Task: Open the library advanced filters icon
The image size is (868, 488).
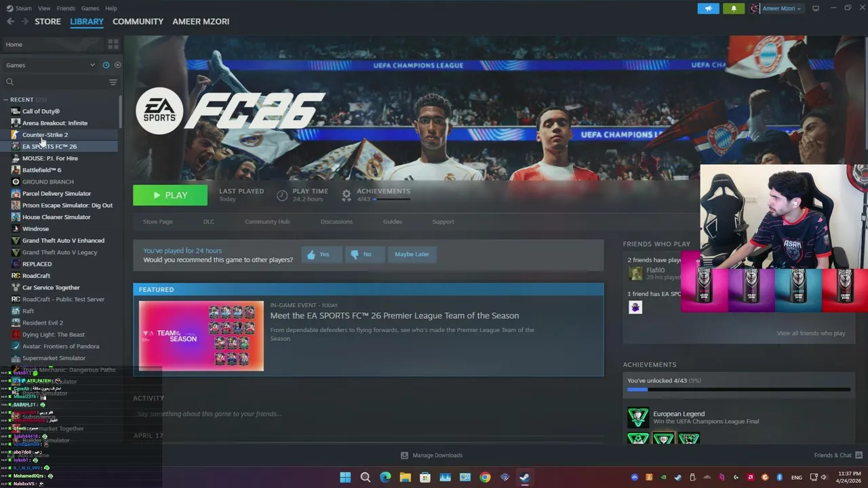Action: pyautogui.click(x=113, y=82)
